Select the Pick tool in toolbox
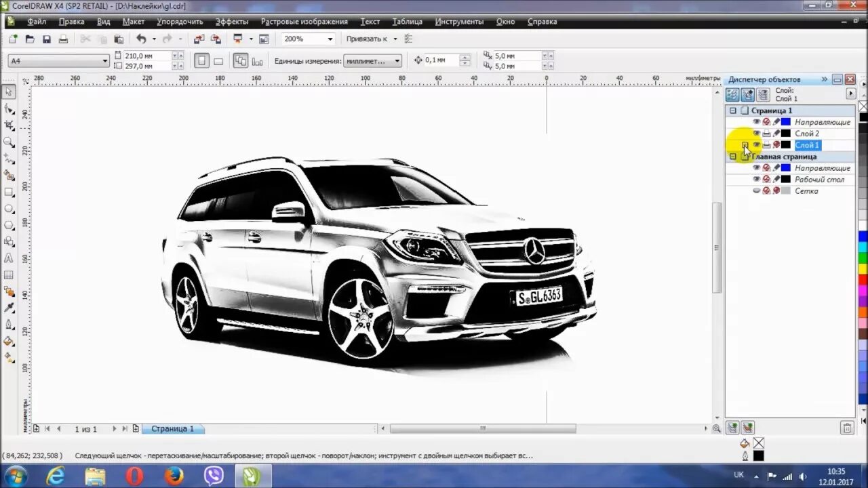868x488 pixels. 9,92
